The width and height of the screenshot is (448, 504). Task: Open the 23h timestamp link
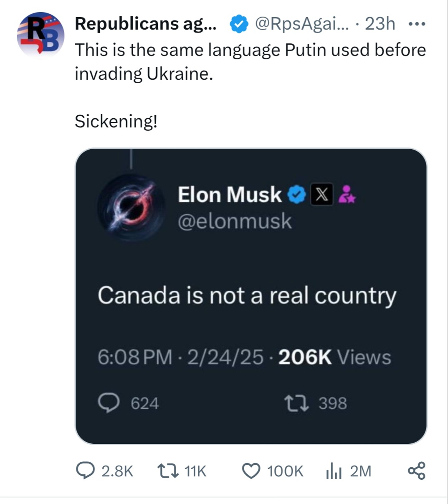coord(380,24)
